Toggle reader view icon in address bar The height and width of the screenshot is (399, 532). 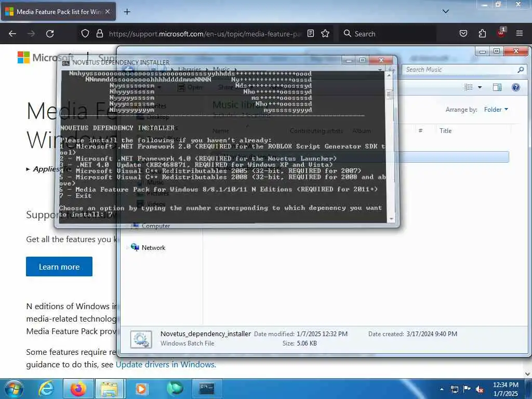point(311,33)
